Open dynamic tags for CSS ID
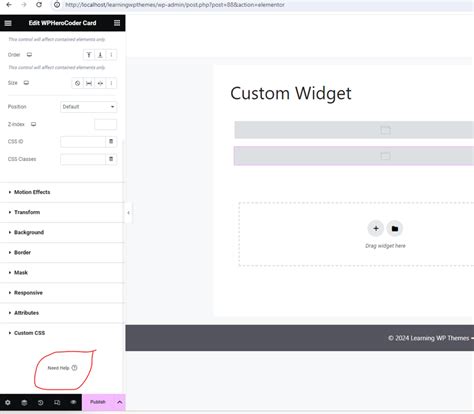 coord(111,142)
